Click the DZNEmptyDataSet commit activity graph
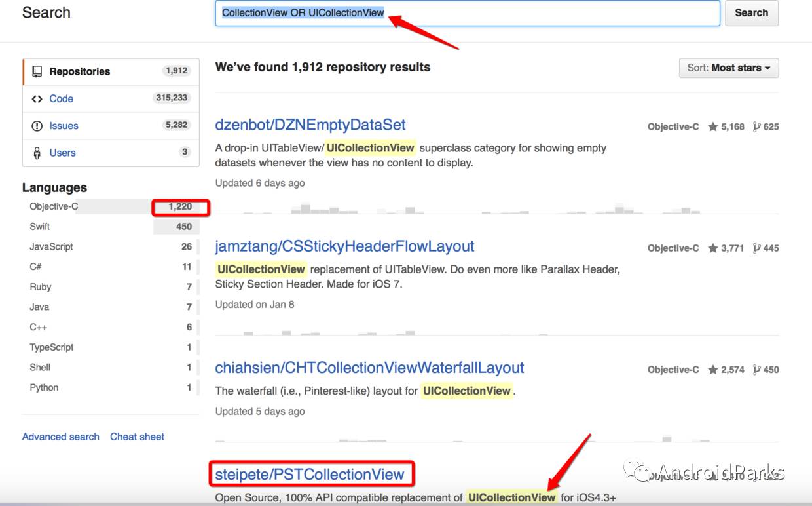 pos(497,208)
